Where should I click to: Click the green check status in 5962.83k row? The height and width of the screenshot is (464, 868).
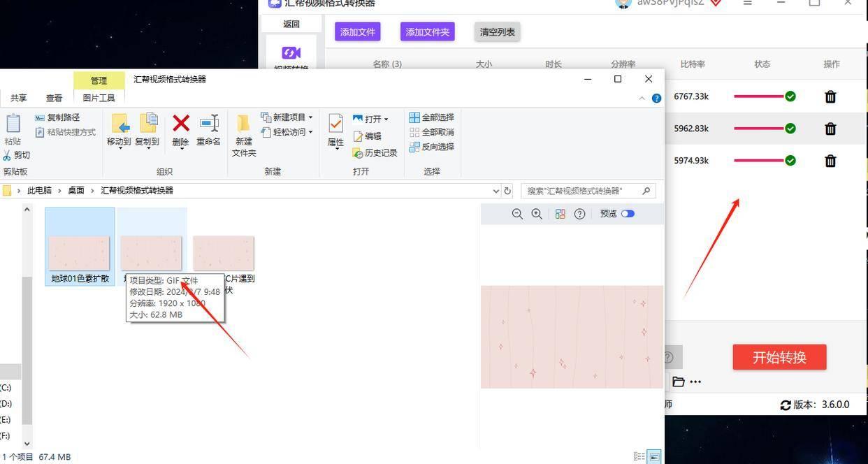click(x=790, y=129)
